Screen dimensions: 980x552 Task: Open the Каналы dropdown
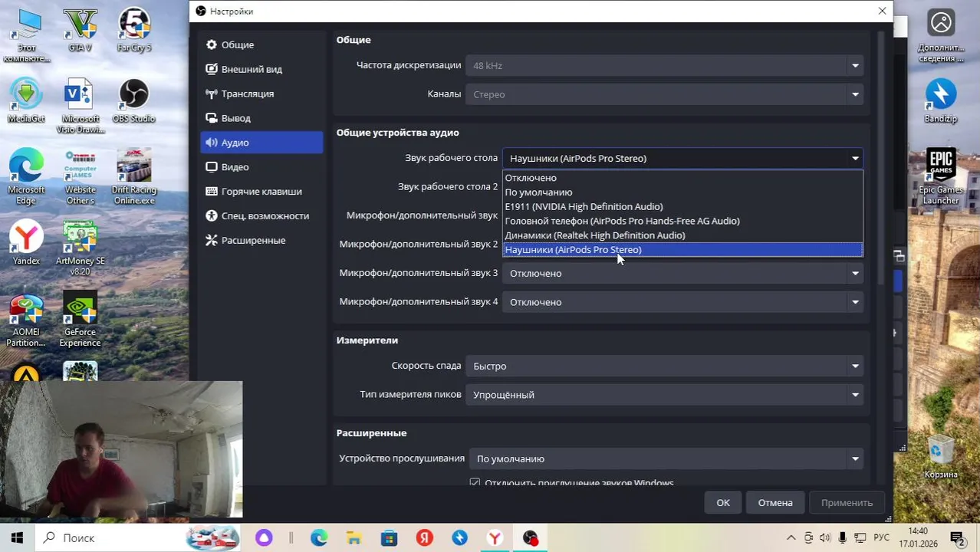click(664, 94)
